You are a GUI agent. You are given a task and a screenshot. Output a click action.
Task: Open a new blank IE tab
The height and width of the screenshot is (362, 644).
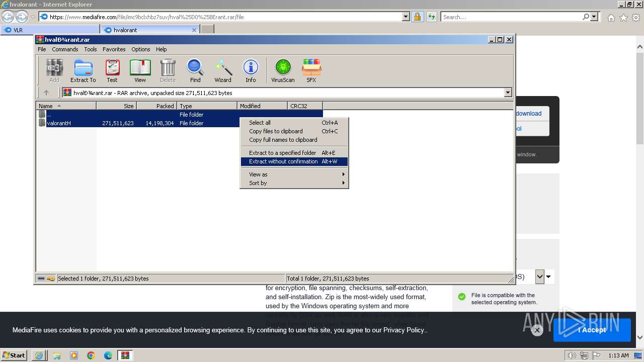[x=207, y=30]
